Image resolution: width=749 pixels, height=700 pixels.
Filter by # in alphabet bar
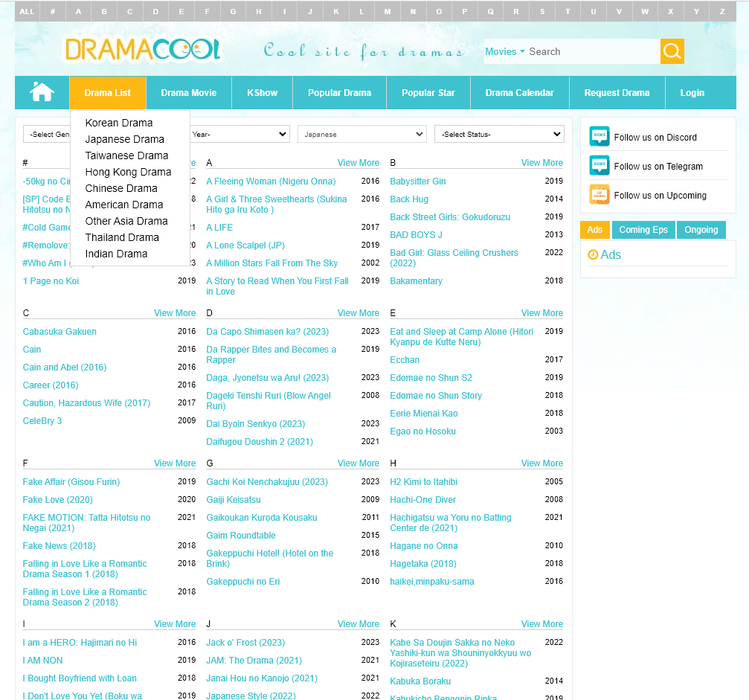tap(53, 11)
